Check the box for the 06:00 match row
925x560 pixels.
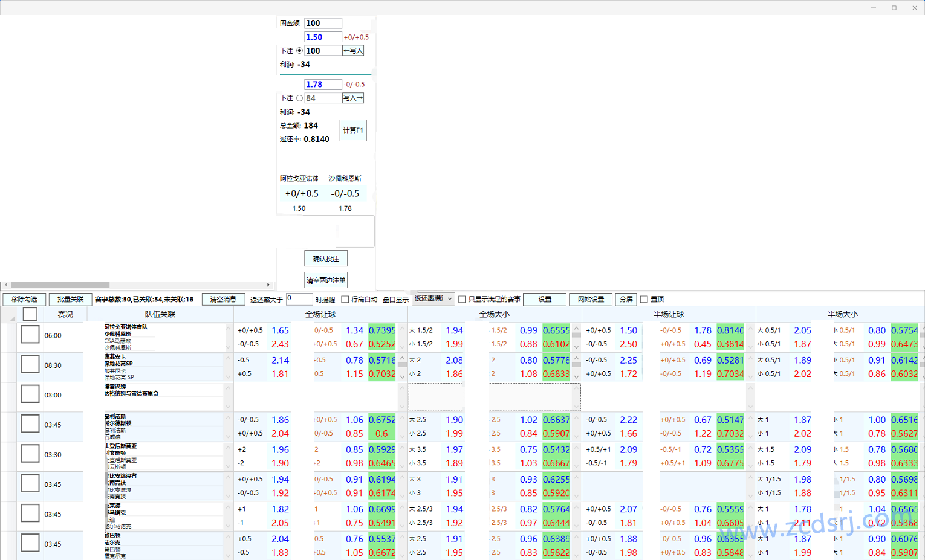(x=30, y=335)
